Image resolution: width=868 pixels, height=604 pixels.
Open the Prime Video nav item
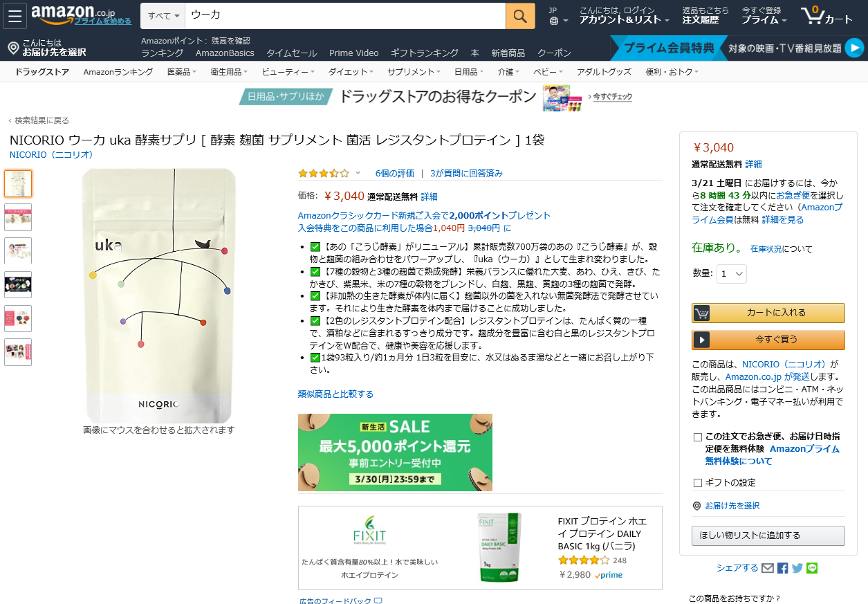click(354, 53)
